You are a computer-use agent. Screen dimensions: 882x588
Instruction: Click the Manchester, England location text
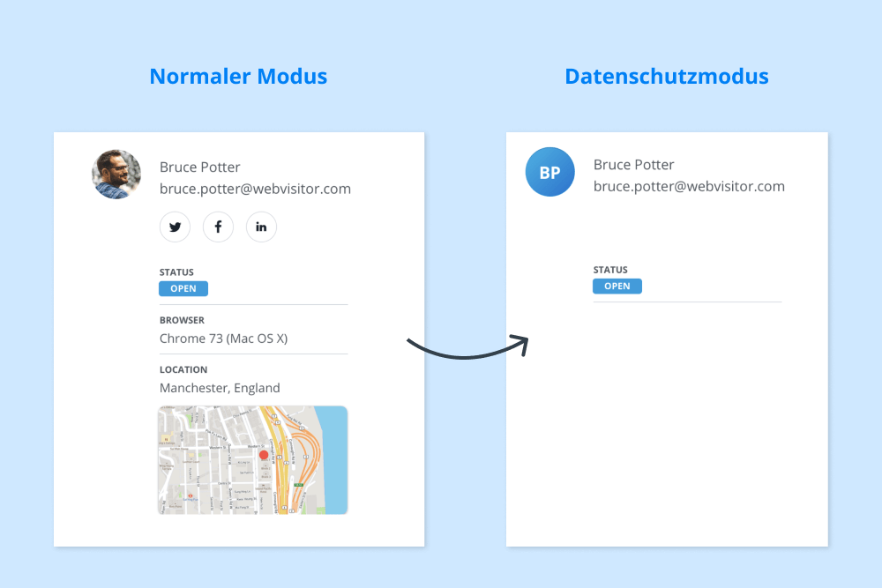(220, 388)
